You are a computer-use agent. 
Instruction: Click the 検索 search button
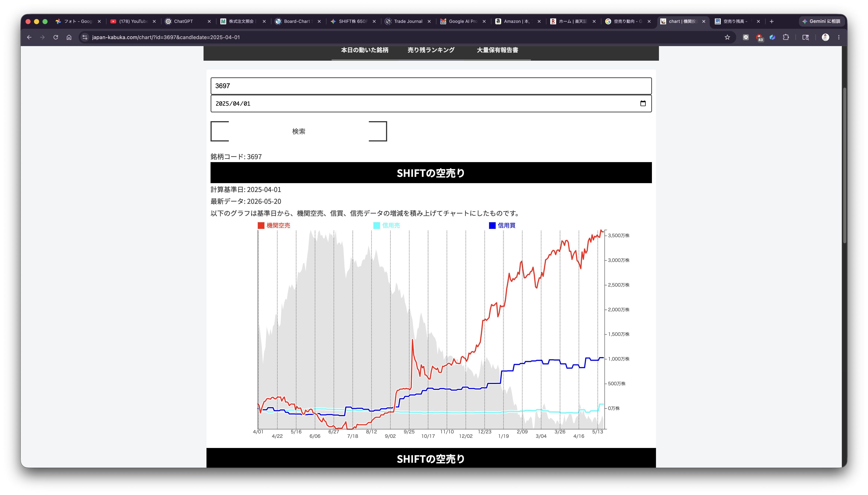coord(299,131)
